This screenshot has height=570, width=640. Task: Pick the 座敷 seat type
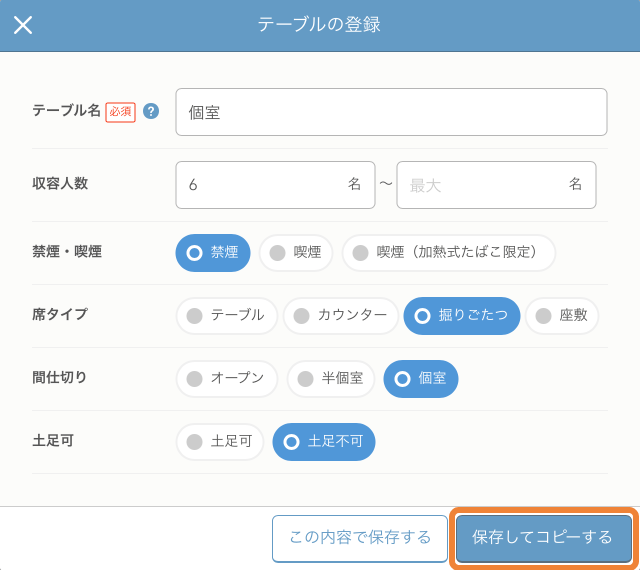561,315
